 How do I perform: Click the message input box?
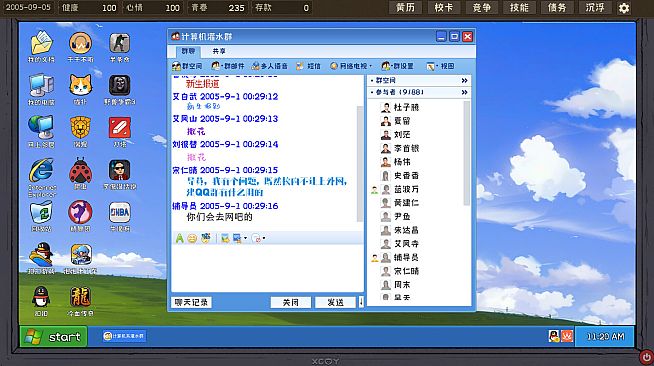(267, 268)
